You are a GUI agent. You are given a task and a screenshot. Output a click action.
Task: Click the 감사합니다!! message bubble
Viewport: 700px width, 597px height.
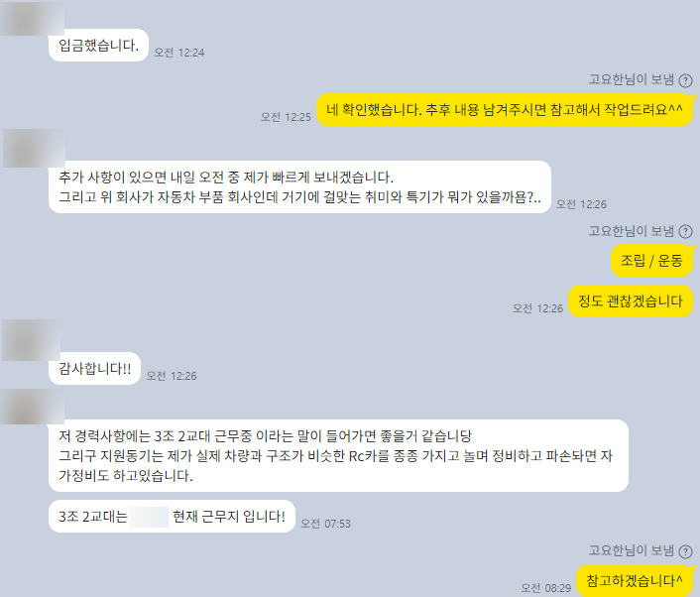(94, 369)
